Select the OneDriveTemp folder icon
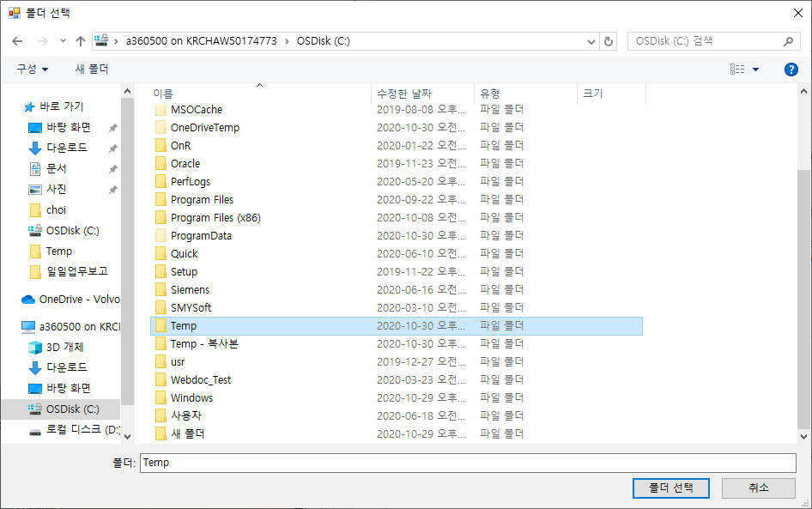 [x=161, y=127]
